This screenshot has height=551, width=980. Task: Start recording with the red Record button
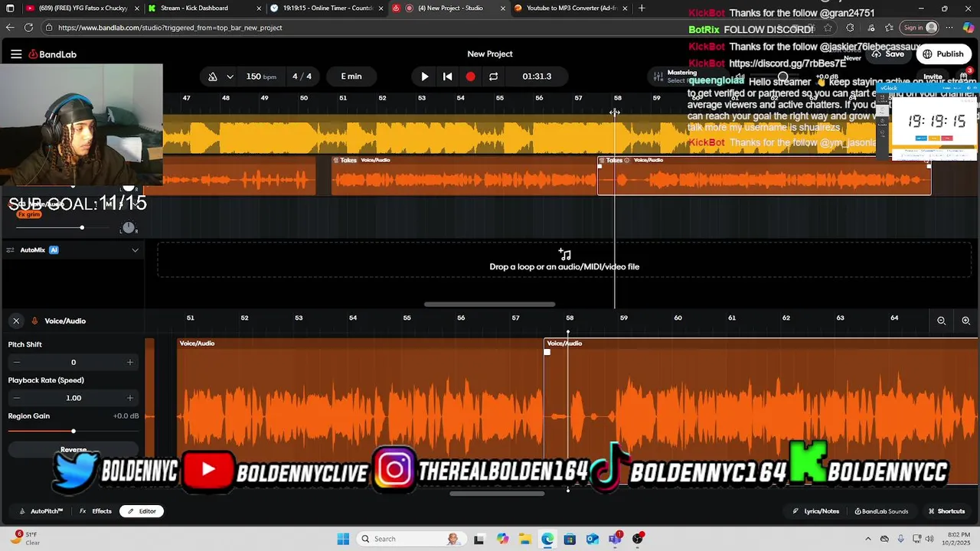point(471,77)
